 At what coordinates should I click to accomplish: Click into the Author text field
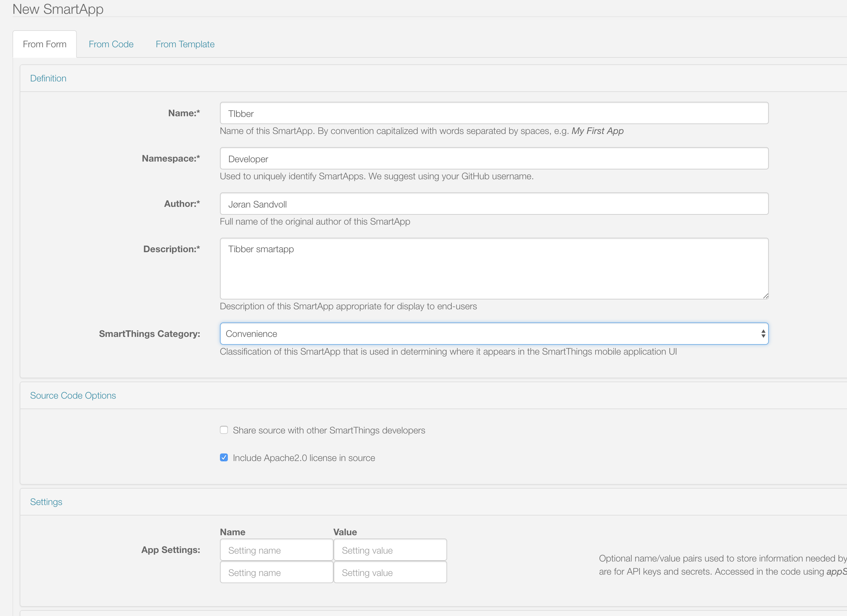click(494, 204)
